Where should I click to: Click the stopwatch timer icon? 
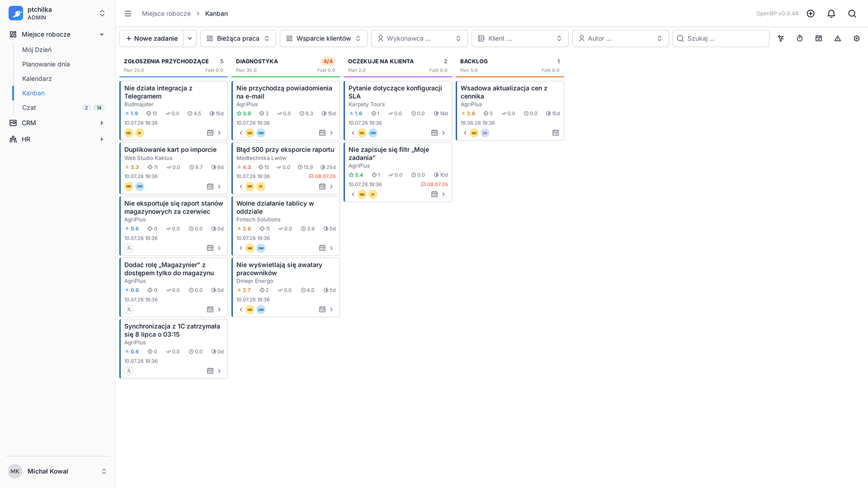click(x=800, y=38)
